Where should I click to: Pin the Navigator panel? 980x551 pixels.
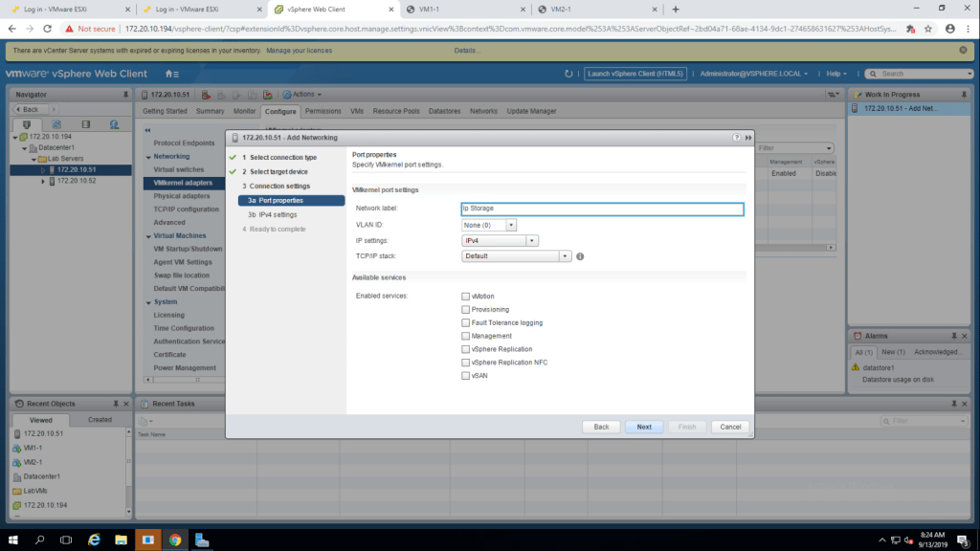(x=125, y=95)
